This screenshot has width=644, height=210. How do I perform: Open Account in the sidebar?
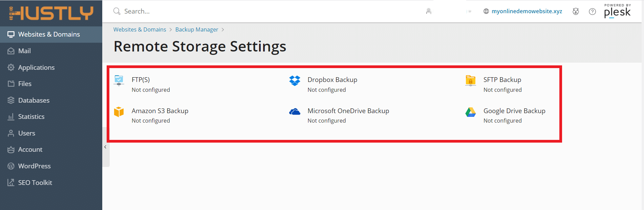click(51, 149)
